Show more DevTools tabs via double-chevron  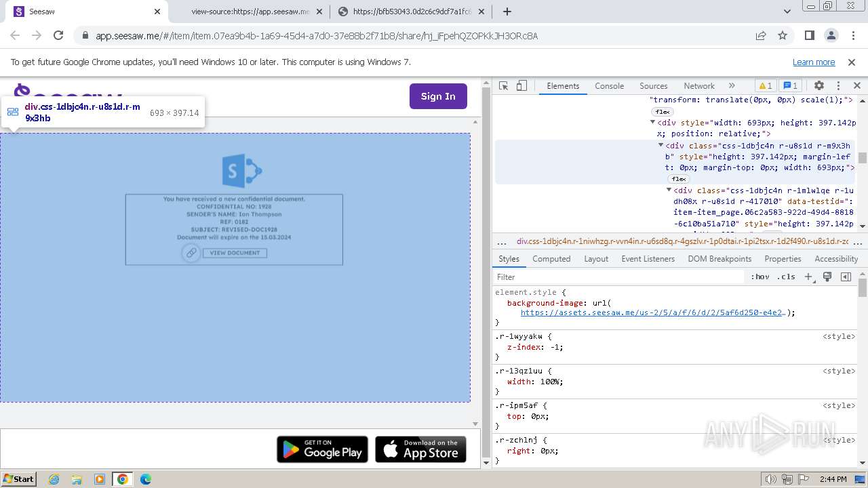coord(732,86)
